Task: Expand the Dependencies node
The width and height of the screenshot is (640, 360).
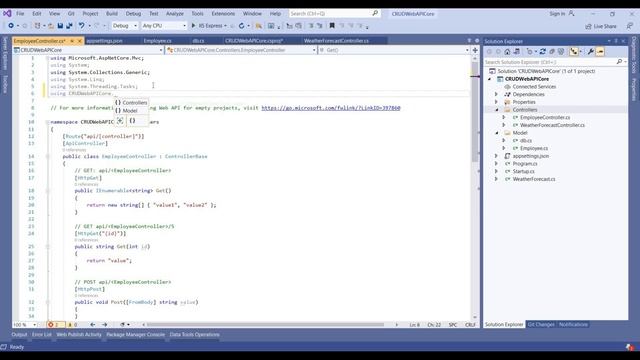Action: 497,94
